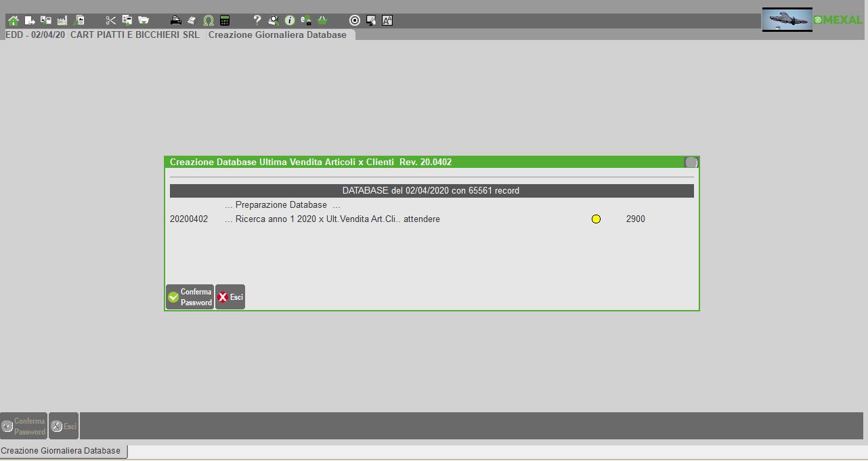Click the scissors icon in toolbar
868x461 pixels.
pos(111,20)
